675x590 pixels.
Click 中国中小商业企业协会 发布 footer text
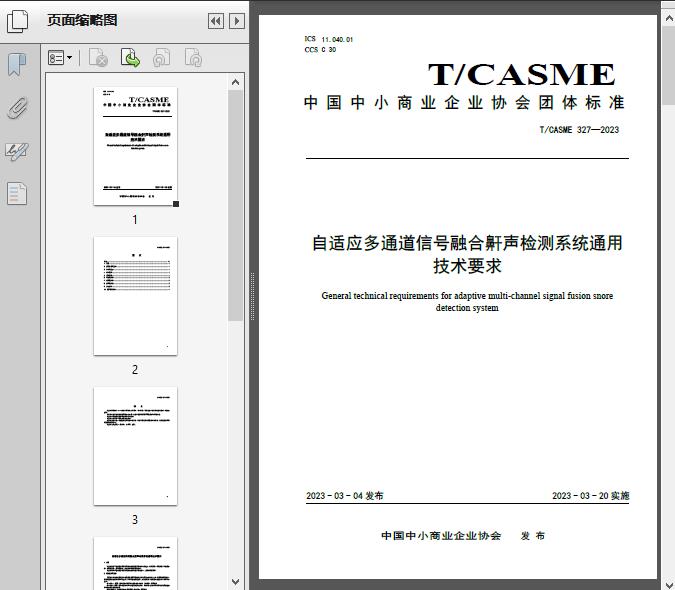[x=463, y=536]
